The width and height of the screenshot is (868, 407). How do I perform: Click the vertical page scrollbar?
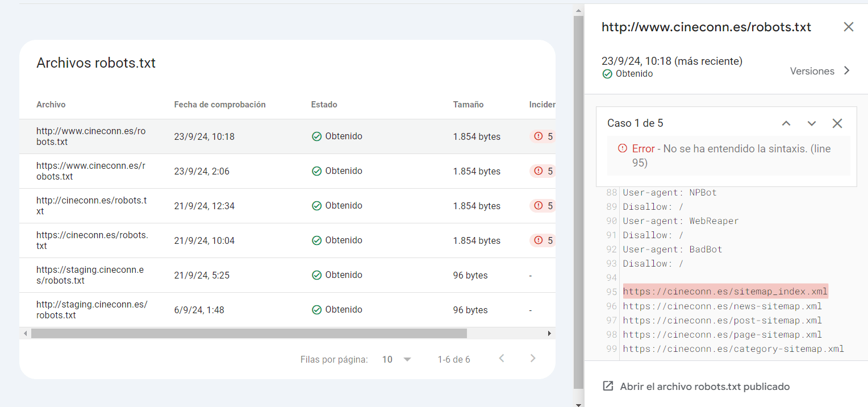pyautogui.click(x=578, y=201)
